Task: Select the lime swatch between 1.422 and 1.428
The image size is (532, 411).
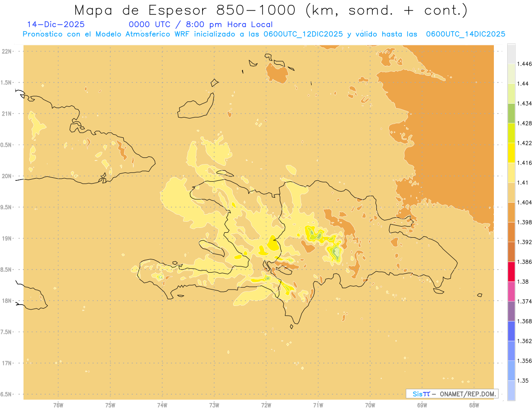Action: tap(511, 133)
